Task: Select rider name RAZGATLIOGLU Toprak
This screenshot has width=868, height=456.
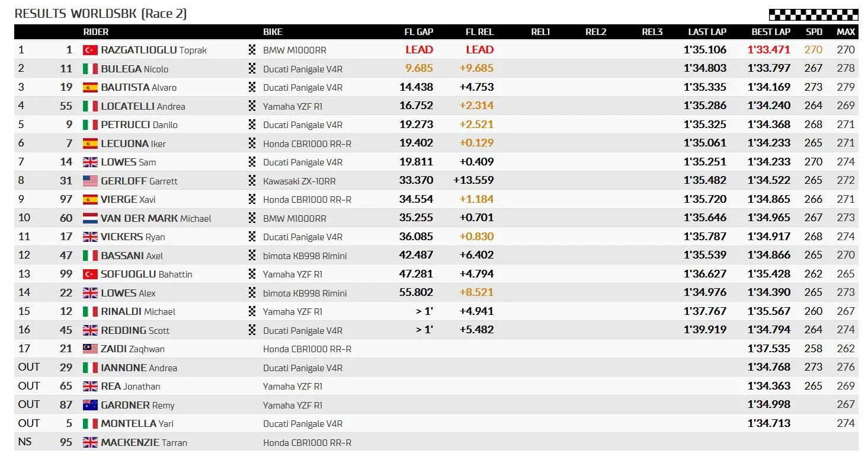Action: click(154, 50)
